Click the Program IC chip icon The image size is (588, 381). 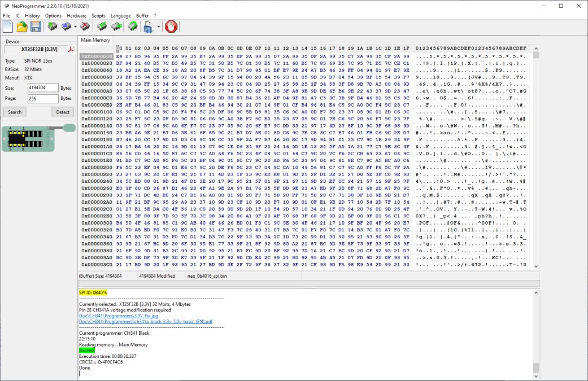[x=67, y=27]
